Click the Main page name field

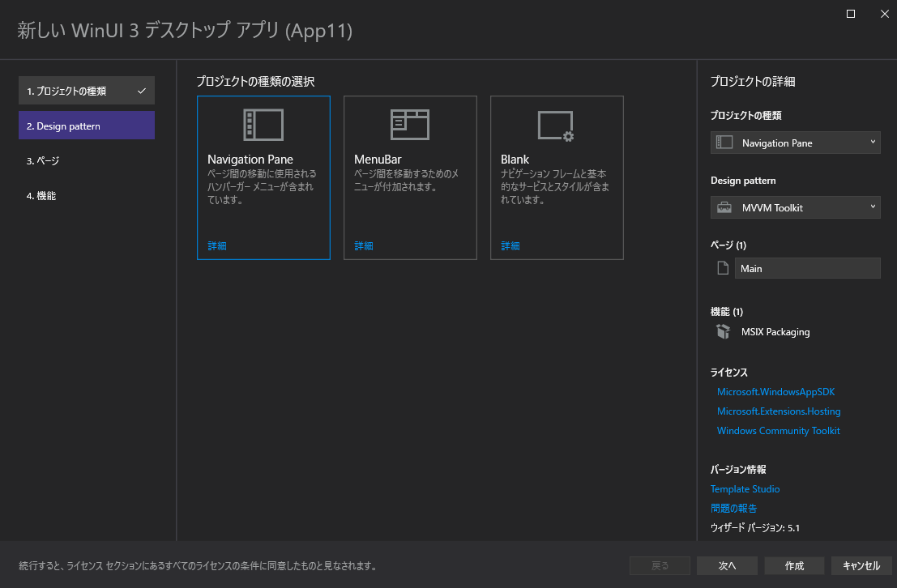click(x=807, y=268)
